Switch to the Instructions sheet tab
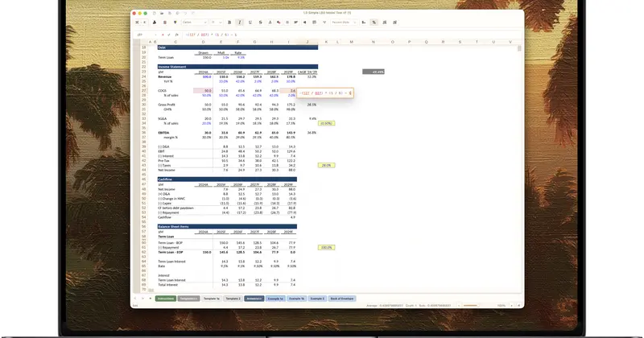This screenshot has height=338, width=644. 166,299
